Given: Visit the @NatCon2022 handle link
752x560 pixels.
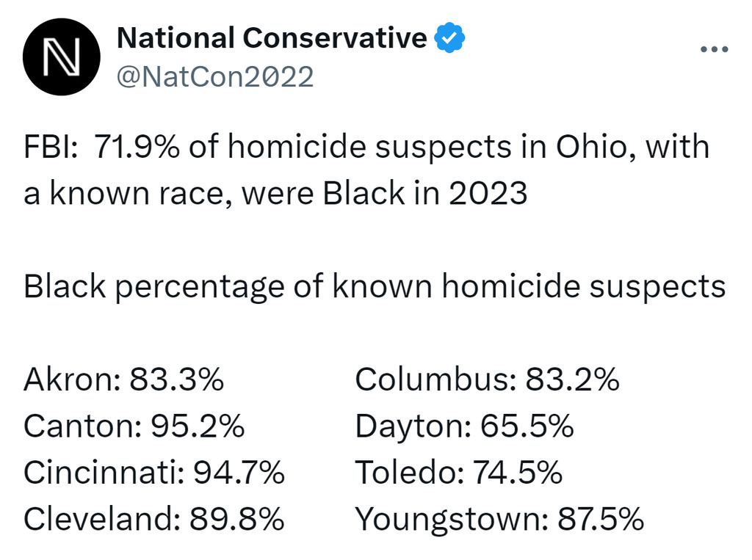Looking at the screenshot, I should point(215,77).
